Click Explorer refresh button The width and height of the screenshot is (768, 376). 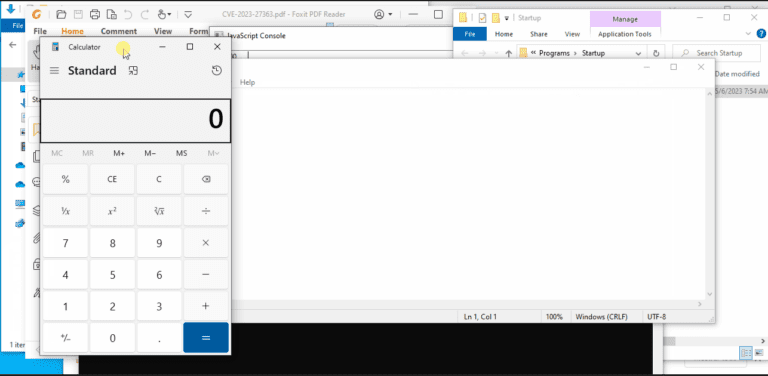(x=656, y=53)
